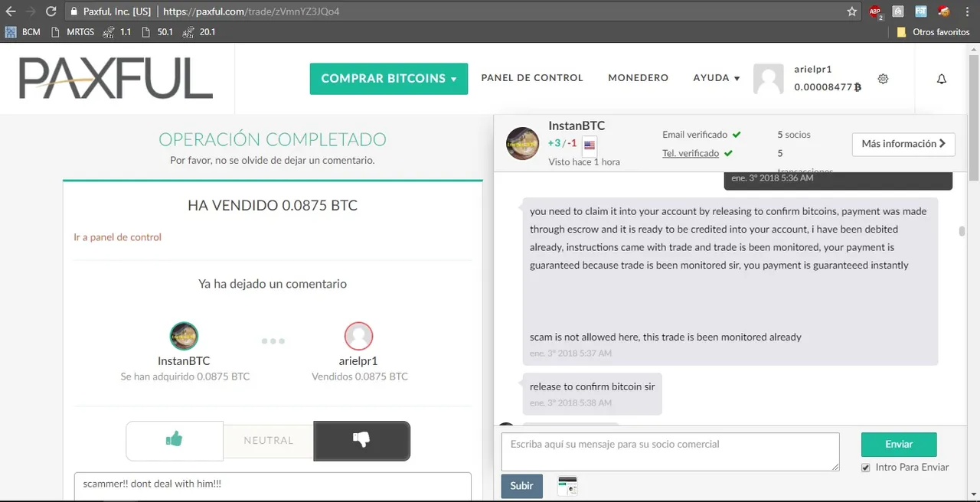980x502 pixels.
Task: Open the Monedero menu item
Action: pos(639,78)
